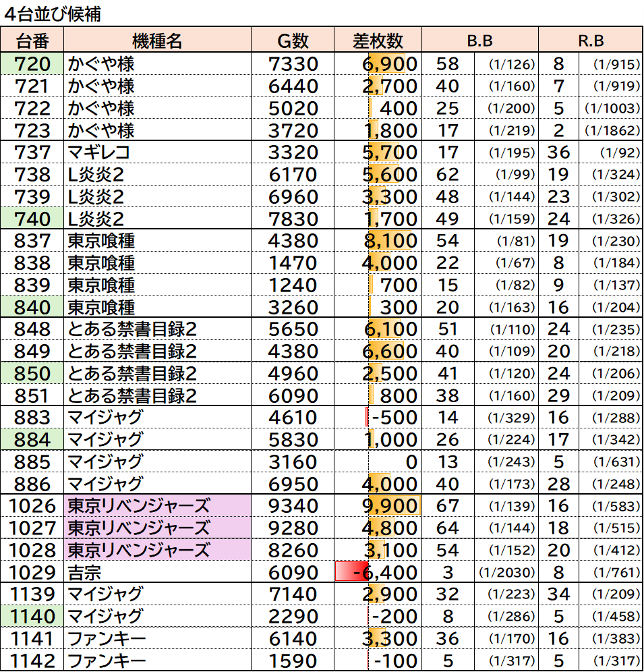Click マイジャグ in row 886
This screenshot has height=672, width=644.
105,484
